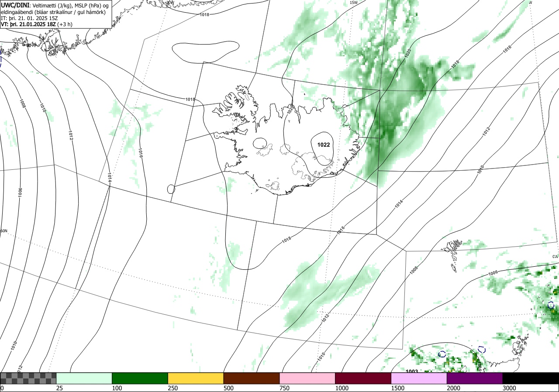Image resolution: width=559 pixels, height=392 pixels.
Task: Click the legend value 100
Action: [x=117, y=388]
